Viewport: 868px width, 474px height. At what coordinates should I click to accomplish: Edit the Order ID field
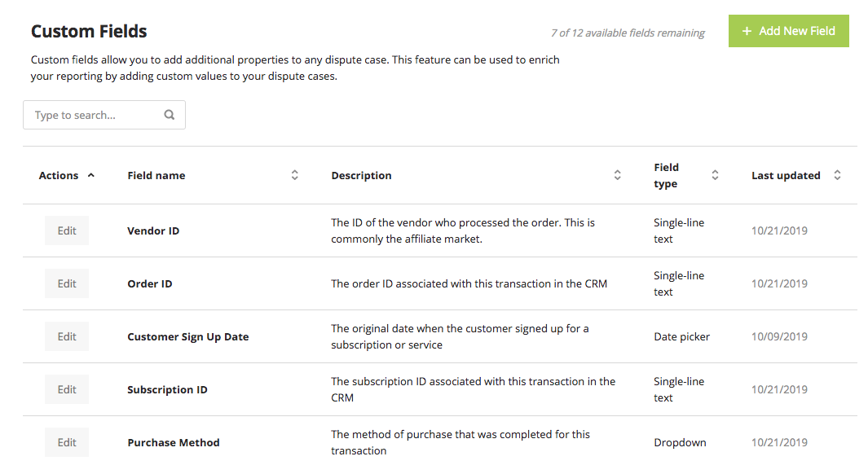[x=67, y=283]
